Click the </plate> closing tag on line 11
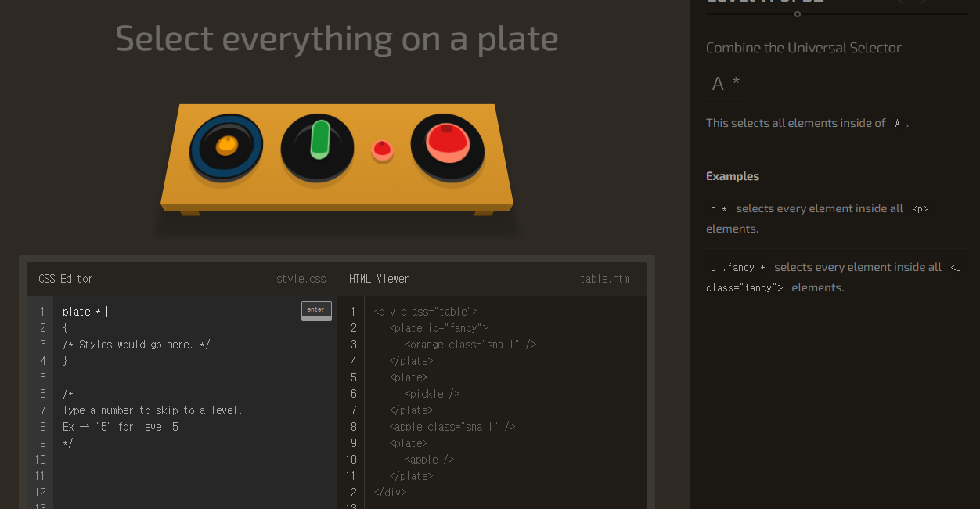980x509 pixels. coord(411,476)
